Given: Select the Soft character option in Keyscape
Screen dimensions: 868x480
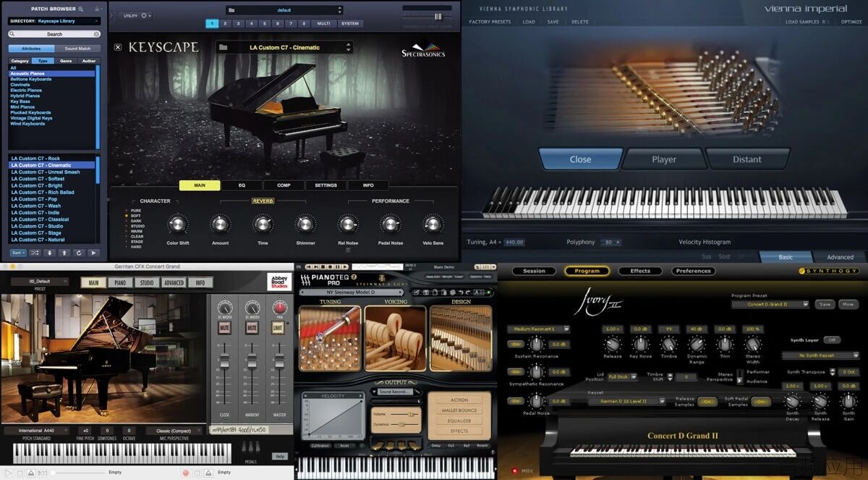Looking at the screenshot, I should pos(136,216).
